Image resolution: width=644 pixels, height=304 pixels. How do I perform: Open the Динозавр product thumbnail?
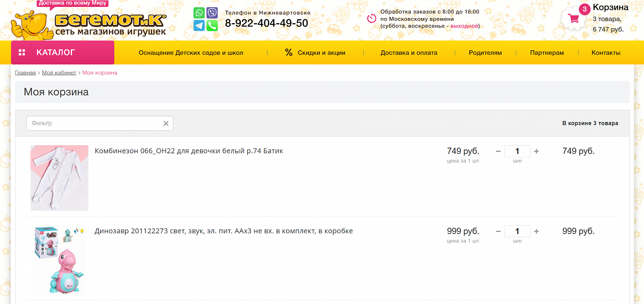59,259
